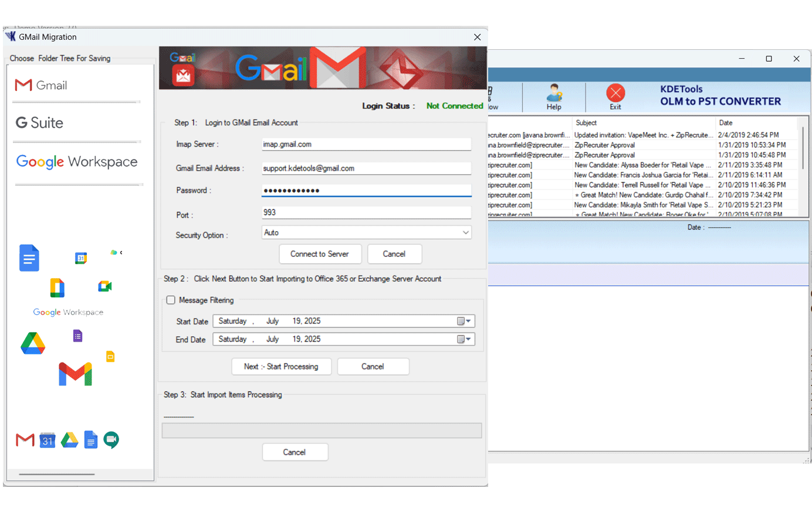Click the Google Drive triangle icon

pyautogui.click(x=33, y=343)
